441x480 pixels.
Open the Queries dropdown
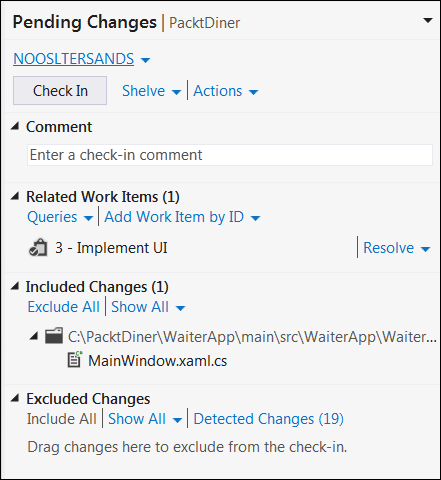pos(60,217)
